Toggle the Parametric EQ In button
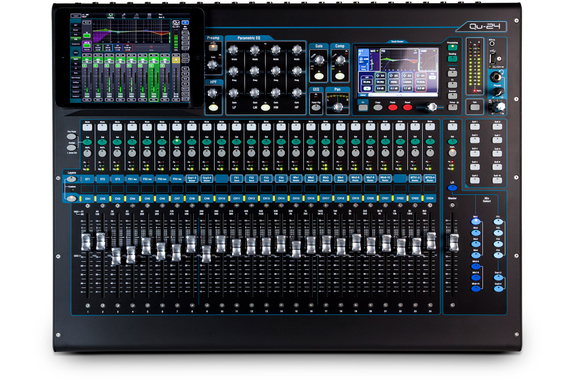Screen dimensions: 576x380 pos(265,108)
